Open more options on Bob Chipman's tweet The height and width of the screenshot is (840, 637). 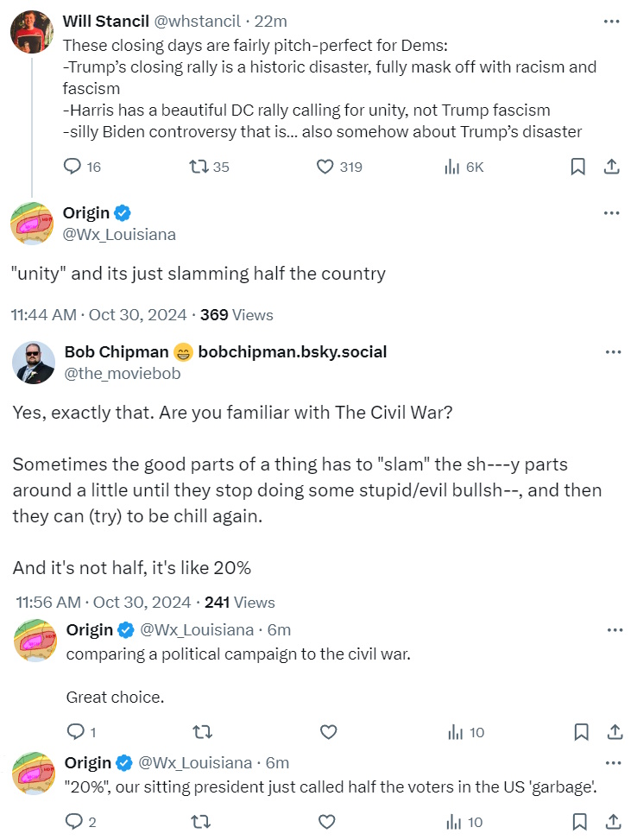pos(613,352)
